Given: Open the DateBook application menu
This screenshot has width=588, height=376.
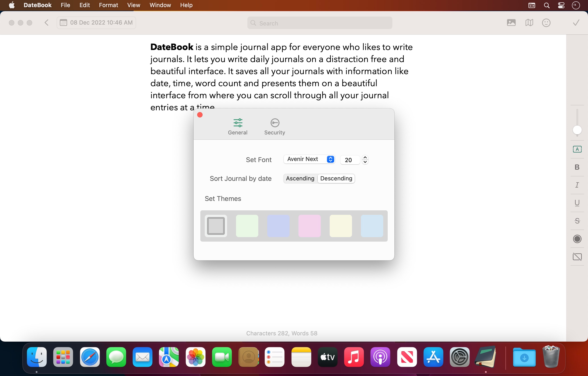Looking at the screenshot, I should coord(38,5).
